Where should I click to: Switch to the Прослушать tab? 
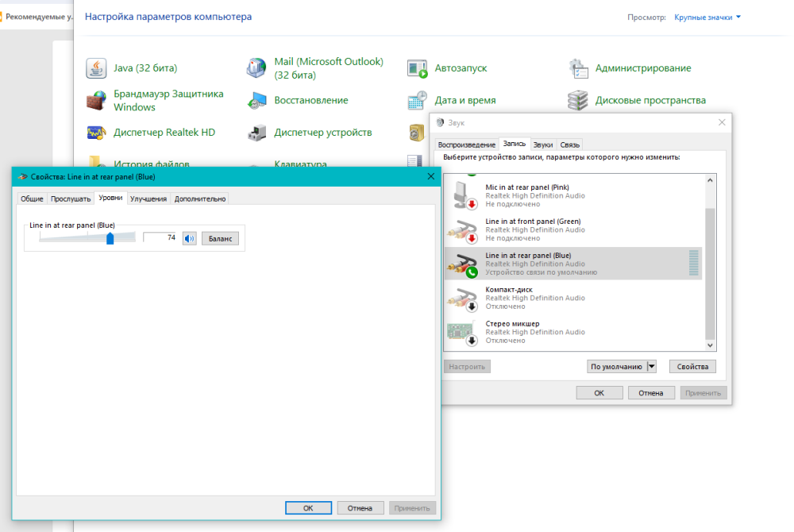71,199
